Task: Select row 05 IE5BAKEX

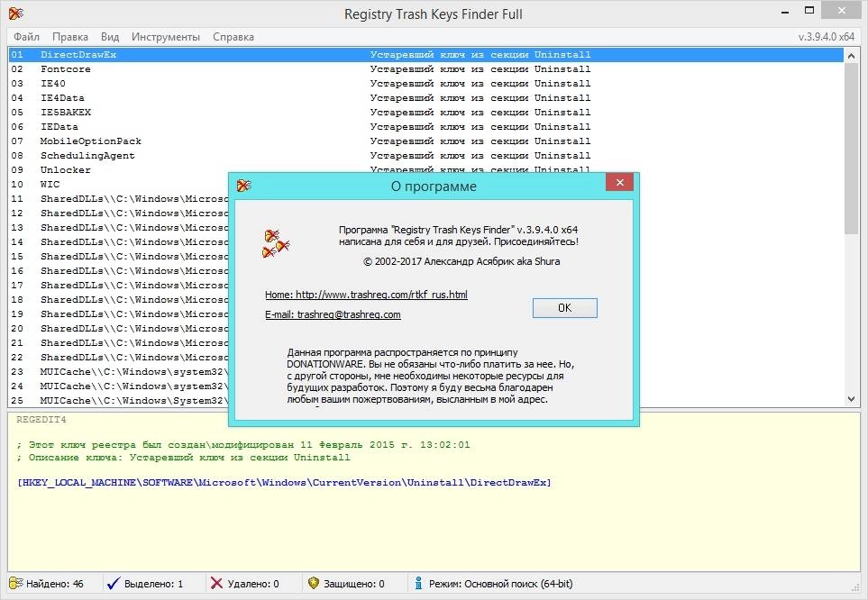Action: pos(425,113)
